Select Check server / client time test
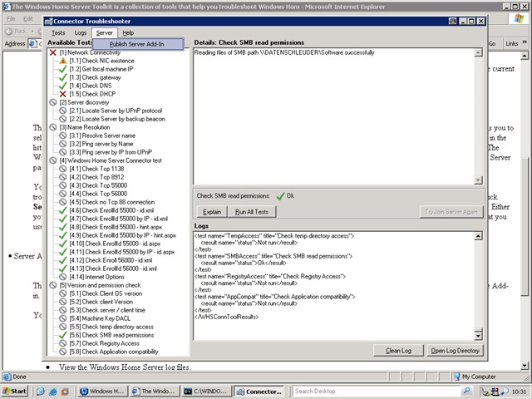Screen dimensions: 532x399 (107, 310)
